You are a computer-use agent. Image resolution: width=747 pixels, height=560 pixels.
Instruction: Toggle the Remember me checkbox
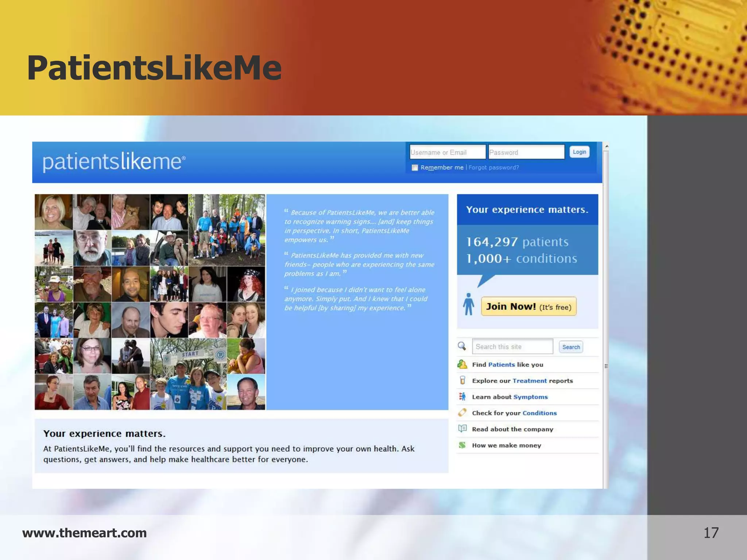[415, 168]
